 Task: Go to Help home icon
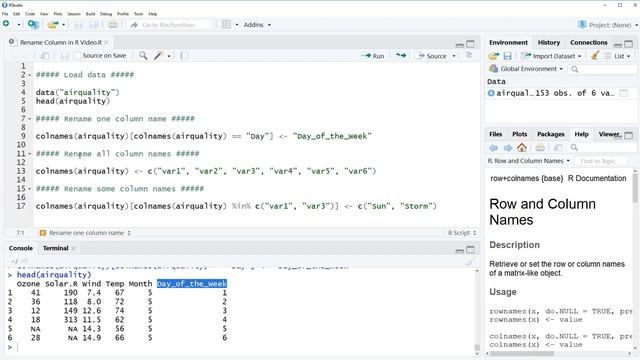point(522,147)
